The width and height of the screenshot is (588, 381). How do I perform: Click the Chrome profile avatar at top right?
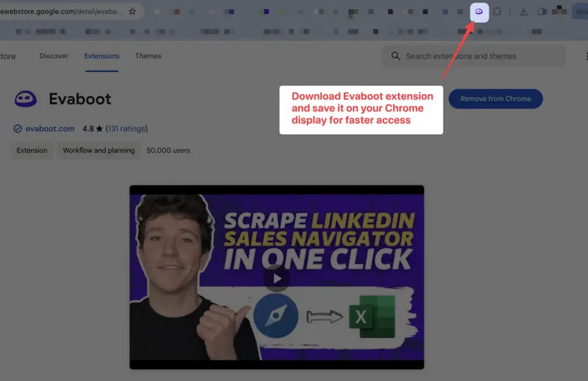pyautogui.click(x=559, y=11)
